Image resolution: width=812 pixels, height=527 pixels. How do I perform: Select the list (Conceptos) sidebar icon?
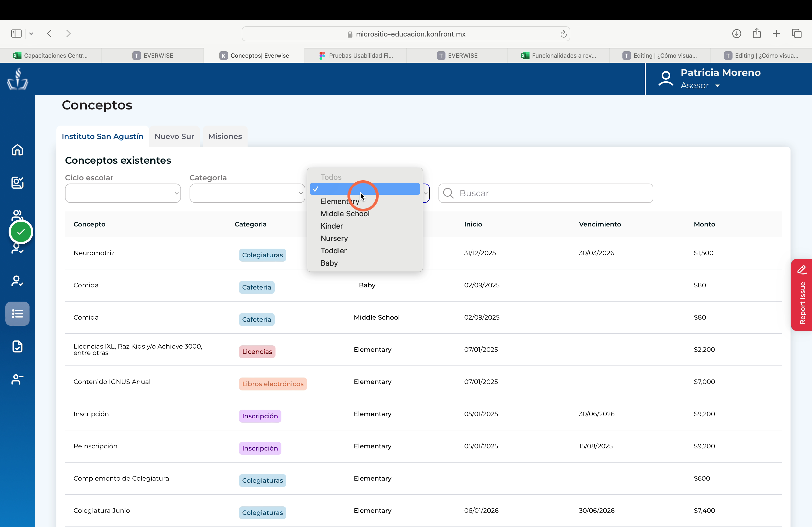click(x=17, y=313)
